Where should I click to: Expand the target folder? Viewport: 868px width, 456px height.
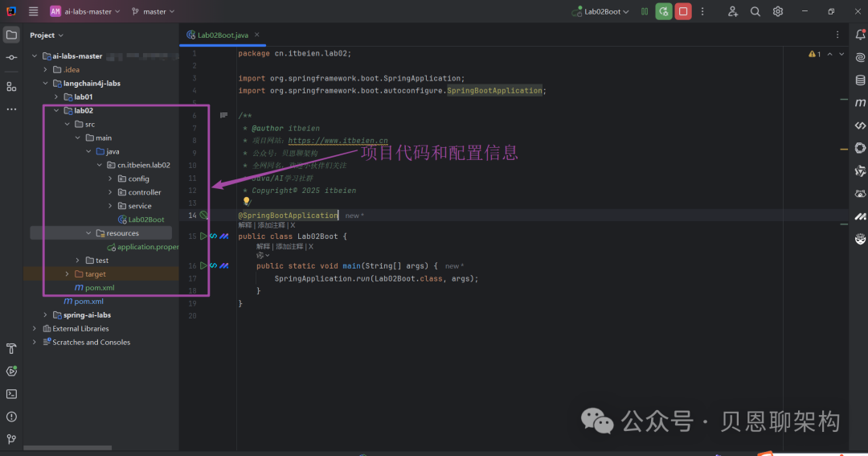point(67,274)
